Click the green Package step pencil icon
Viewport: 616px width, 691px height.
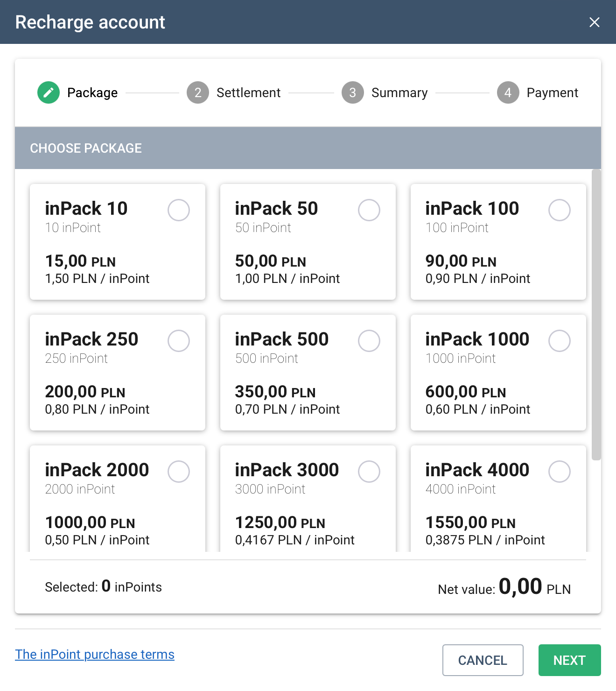tap(49, 92)
